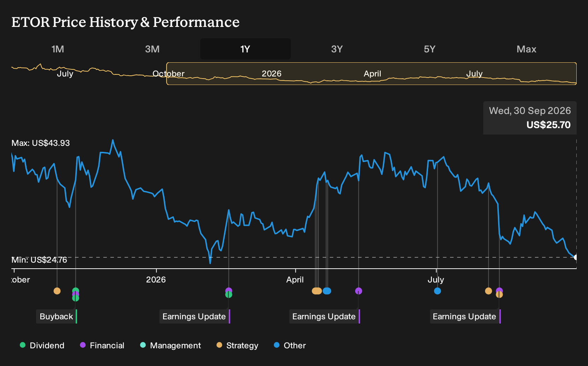Screen dimensions: 588x366
Task: Click the orange strategy marker in October
Action: click(57, 291)
